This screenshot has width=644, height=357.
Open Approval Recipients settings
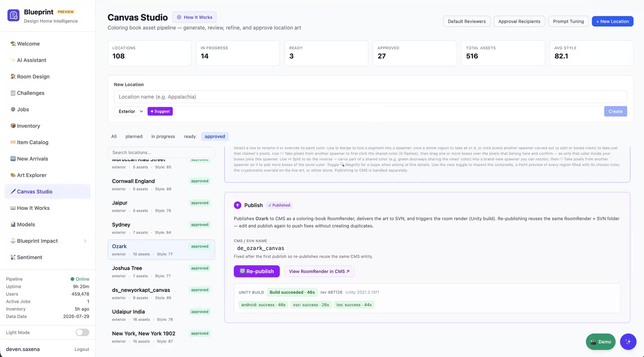pyautogui.click(x=519, y=21)
